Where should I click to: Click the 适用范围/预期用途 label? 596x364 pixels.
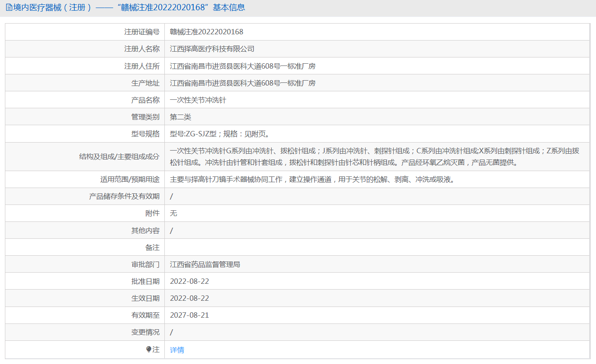click(x=130, y=180)
